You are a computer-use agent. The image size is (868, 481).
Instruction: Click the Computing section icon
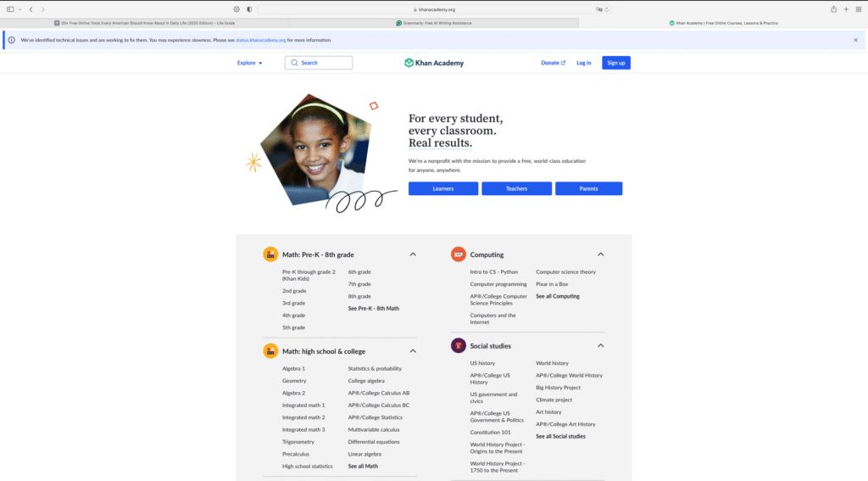coord(459,254)
